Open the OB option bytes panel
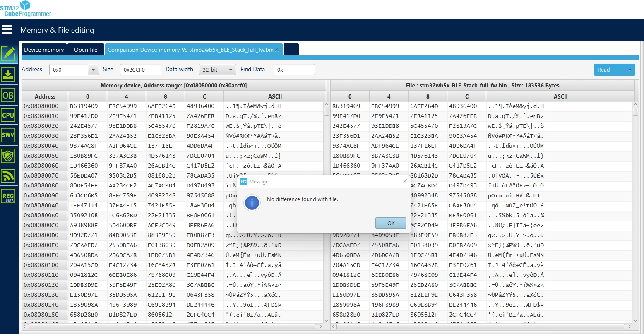 [8, 95]
